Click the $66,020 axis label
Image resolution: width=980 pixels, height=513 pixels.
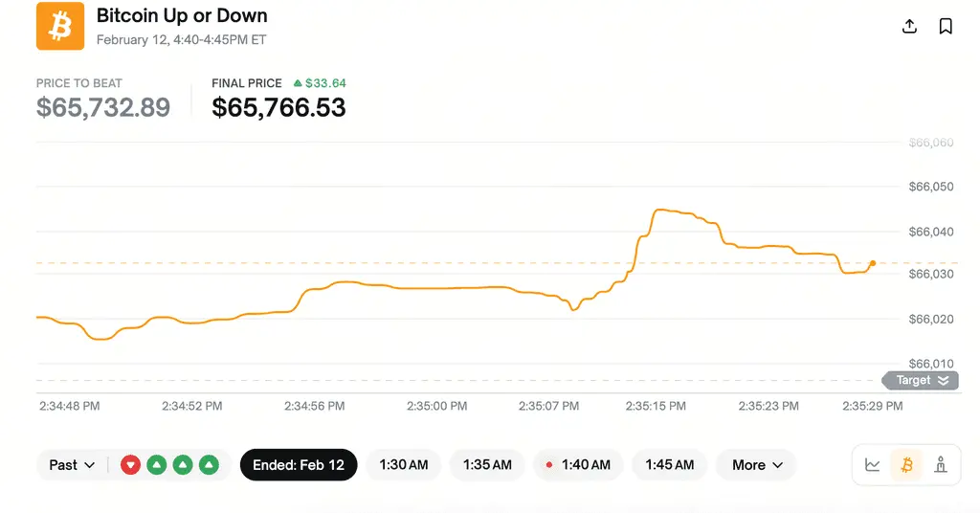pos(931,320)
